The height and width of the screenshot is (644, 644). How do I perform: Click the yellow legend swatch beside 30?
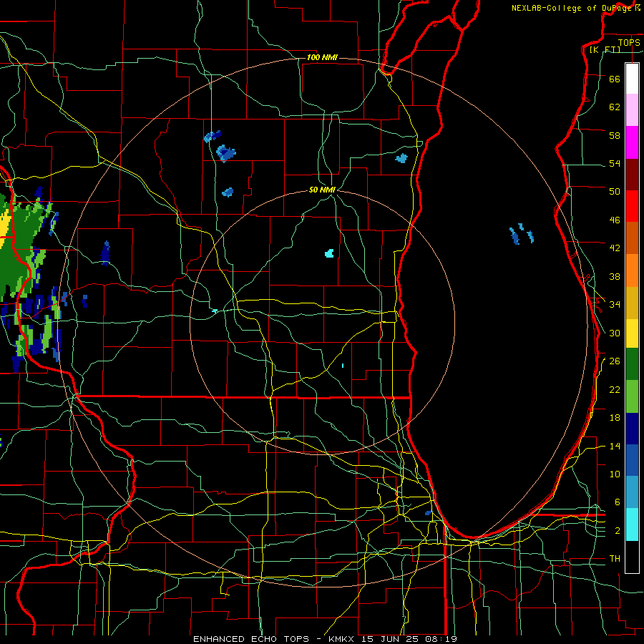(x=632, y=333)
